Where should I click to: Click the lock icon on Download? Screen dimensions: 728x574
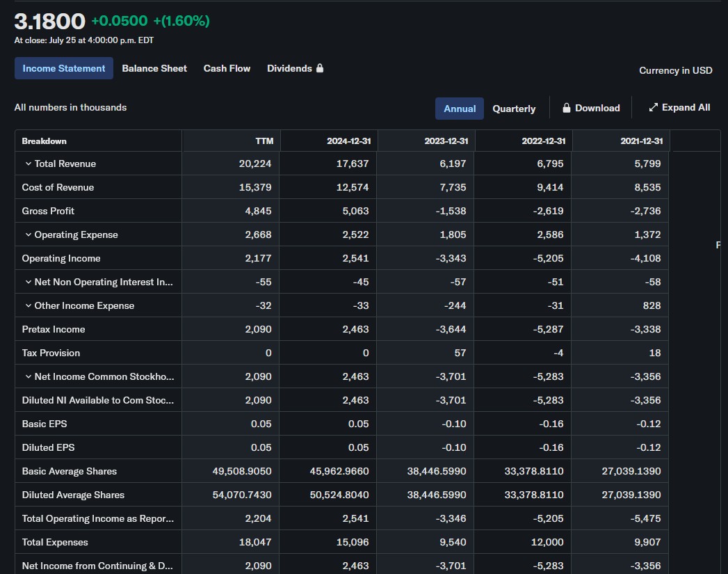tap(567, 108)
